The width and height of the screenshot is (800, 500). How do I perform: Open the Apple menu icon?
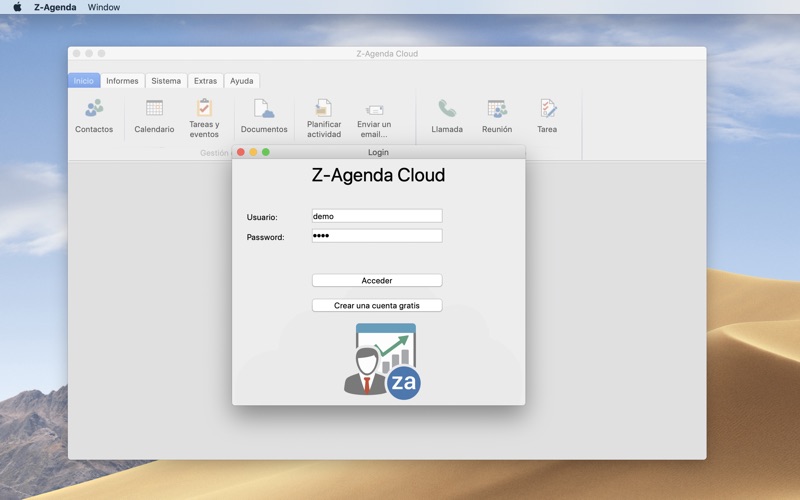17,7
